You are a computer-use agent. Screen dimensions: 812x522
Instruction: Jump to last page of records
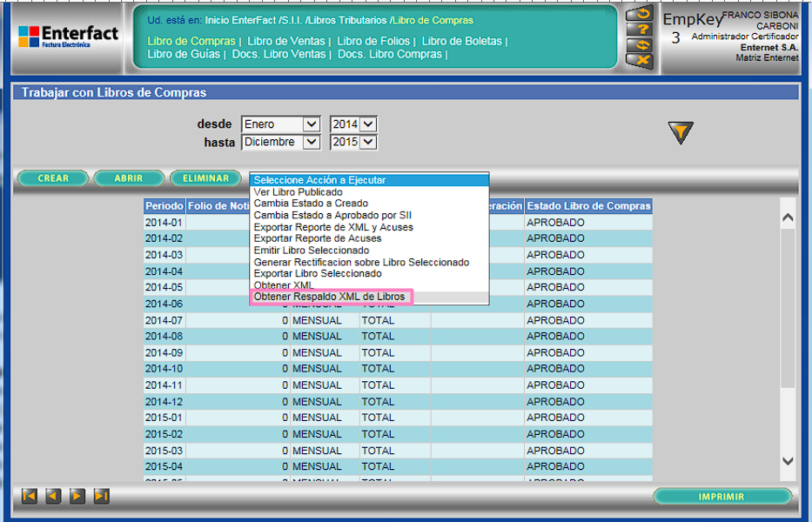coord(101,496)
